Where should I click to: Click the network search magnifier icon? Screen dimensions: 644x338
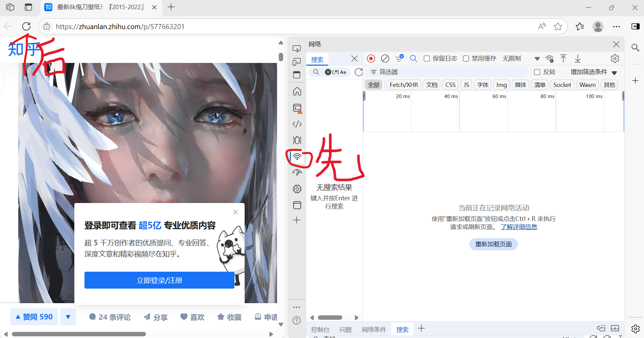pos(413,59)
